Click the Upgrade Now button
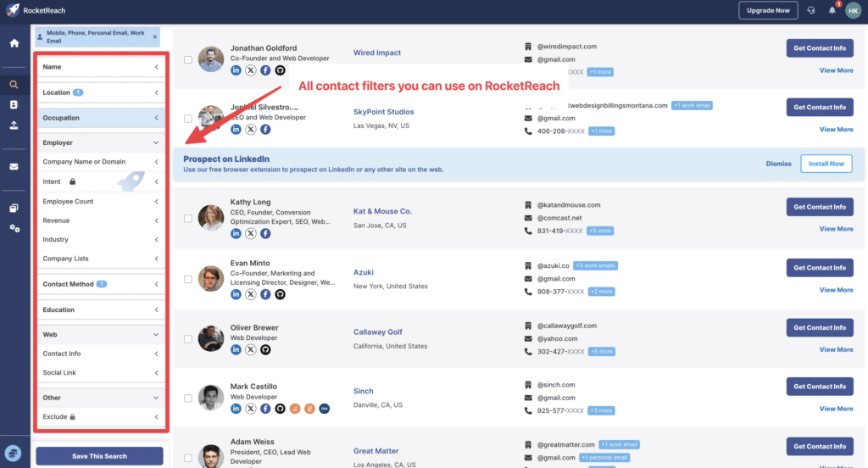The height and width of the screenshot is (468, 868). [x=768, y=10]
